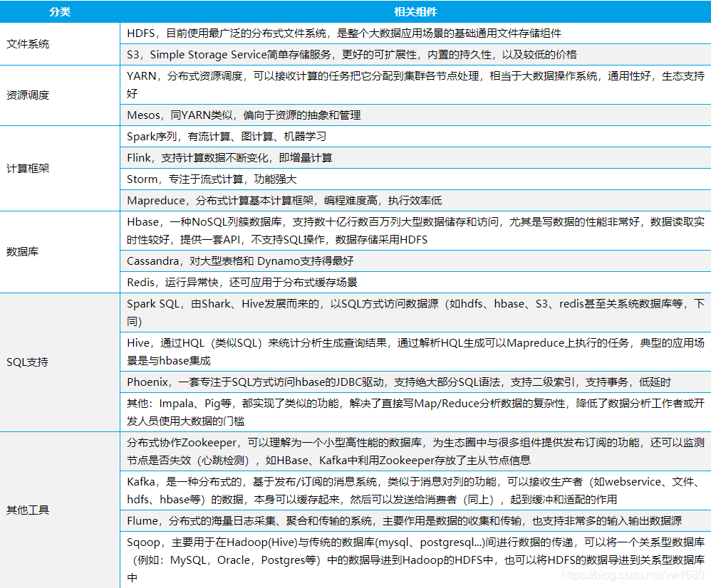Click the YARN 分布式资源调度 row
Image resolution: width=711 pixels, height=588 pixels.
tap(415, 85)
